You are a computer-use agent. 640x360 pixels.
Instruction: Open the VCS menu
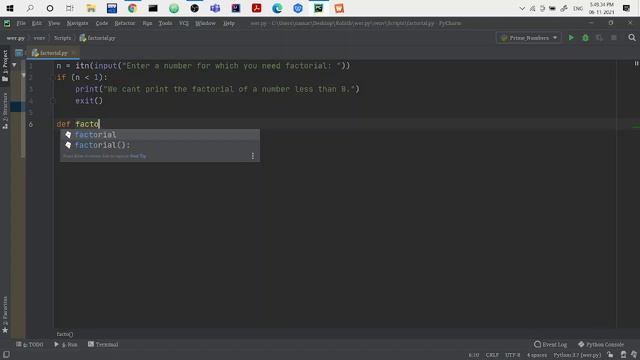tap(184, 23)
